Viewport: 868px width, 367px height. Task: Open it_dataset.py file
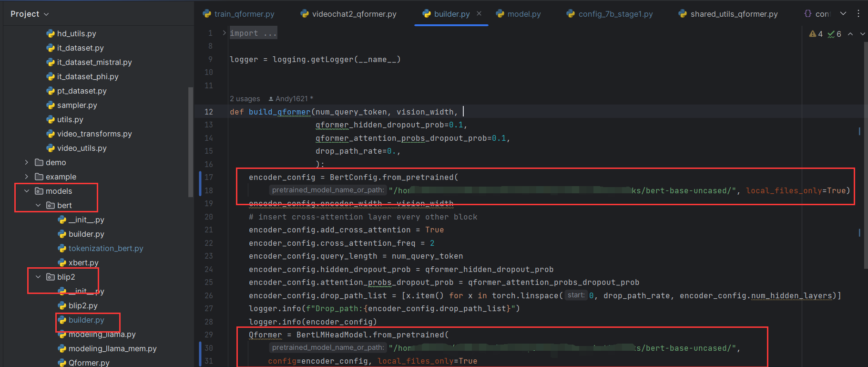pos(80,48)
